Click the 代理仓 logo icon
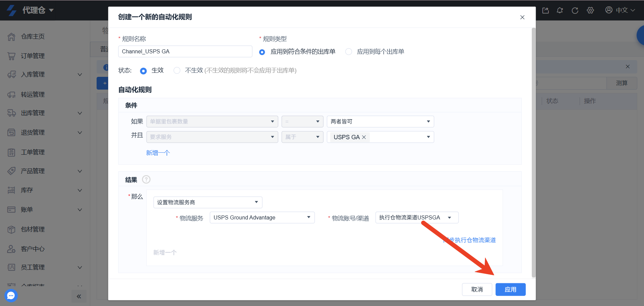This screenshot has height=306, width=644. [x=12, y=10]
